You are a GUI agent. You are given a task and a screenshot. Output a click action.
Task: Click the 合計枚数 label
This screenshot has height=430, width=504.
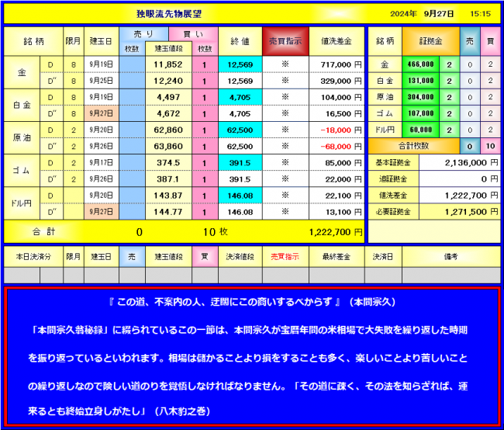pos(414,146)
